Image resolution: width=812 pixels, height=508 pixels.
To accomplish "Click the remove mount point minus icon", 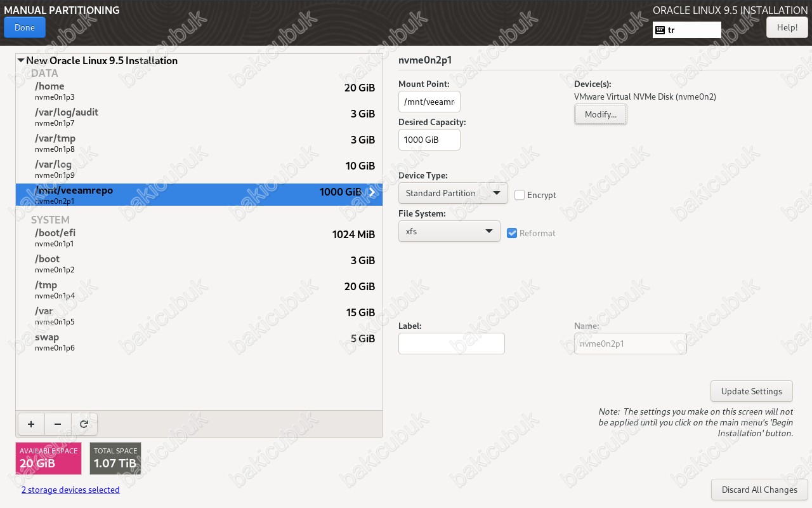I will pos(58,424).
